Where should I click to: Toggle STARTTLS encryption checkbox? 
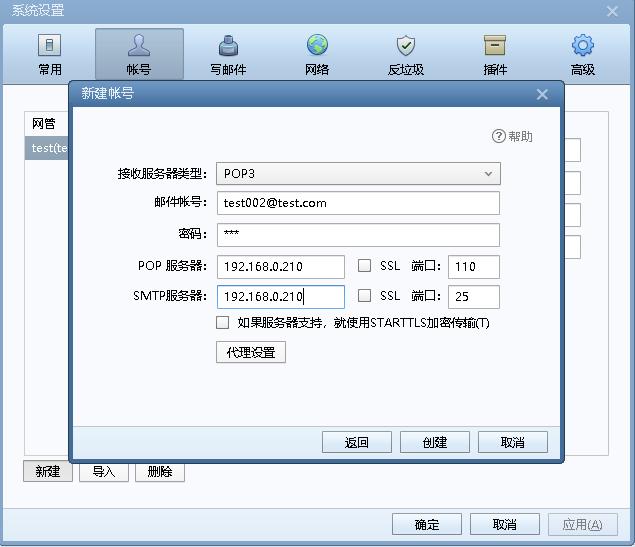(222, 322)
